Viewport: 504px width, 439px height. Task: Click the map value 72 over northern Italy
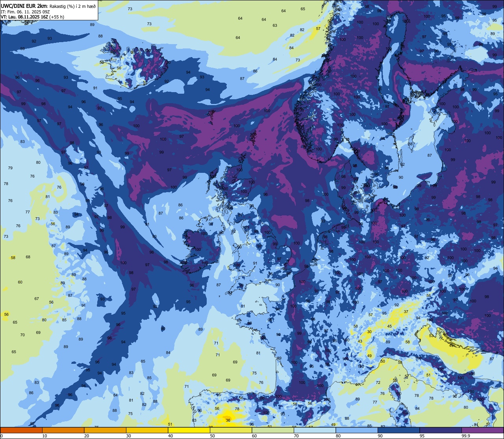tap(378, 383)
